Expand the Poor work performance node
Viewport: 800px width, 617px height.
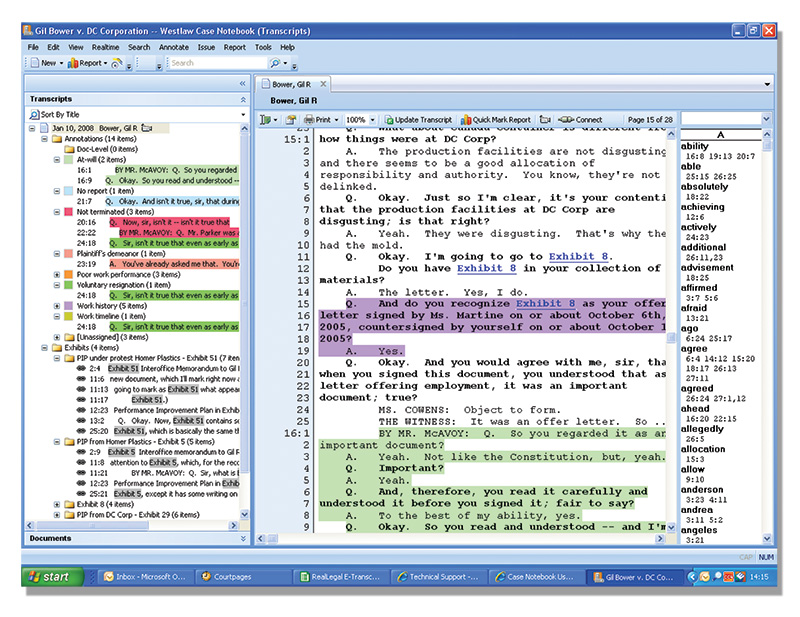pos(57,275)
